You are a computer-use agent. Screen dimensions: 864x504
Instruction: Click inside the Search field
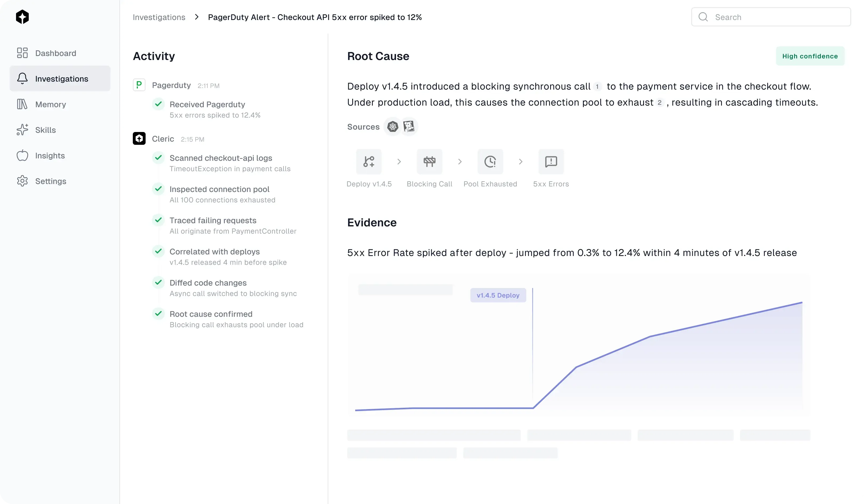[770, 17]
